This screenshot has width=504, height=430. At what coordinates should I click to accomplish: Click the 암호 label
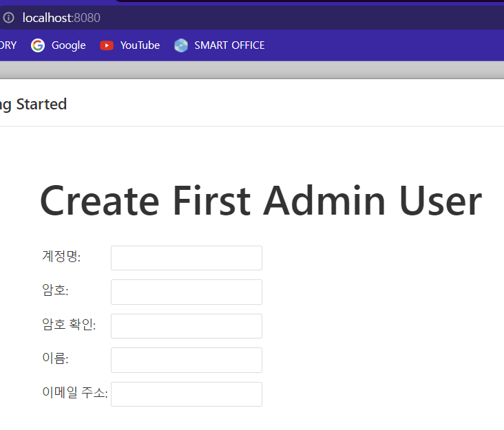pos(55,290)
